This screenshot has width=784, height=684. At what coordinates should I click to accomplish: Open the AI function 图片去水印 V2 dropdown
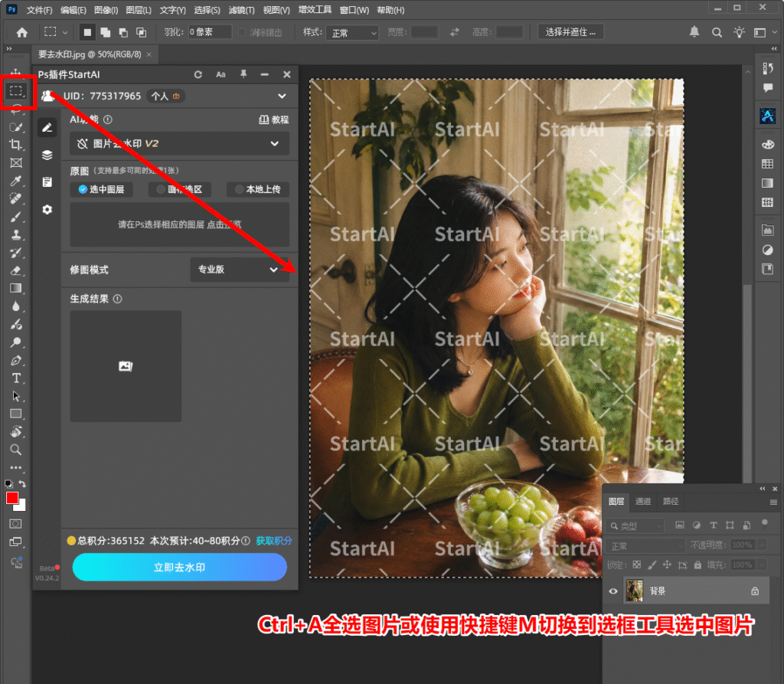coord(179,143)
